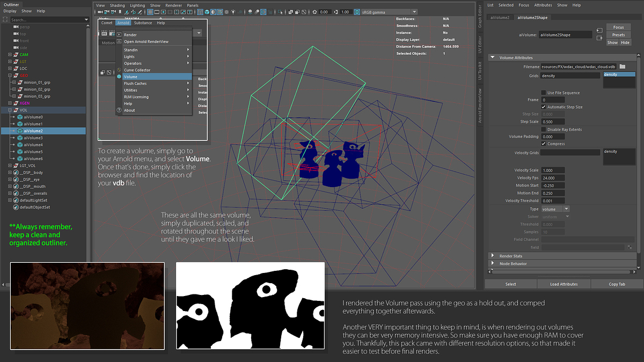644x362 pixels.
Task: Click the output connection icon below it
Action: coord(599,38)
